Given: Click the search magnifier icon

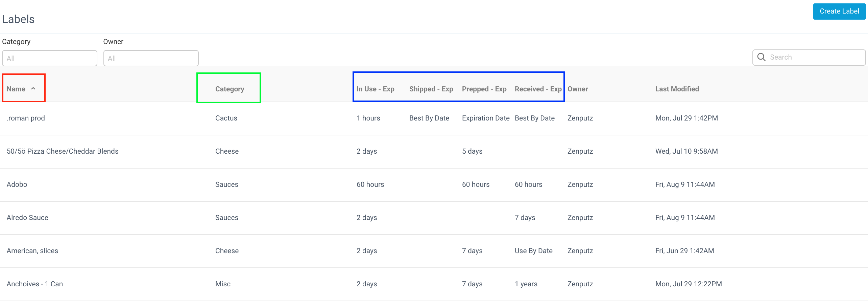Looking at the screenshot, I should [761, 57].
